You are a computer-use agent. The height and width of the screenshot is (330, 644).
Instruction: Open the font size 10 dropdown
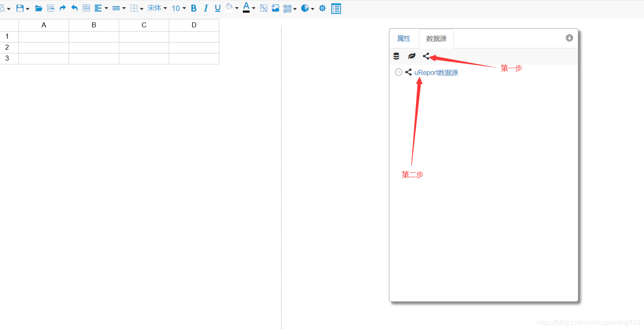click(178, 8)
